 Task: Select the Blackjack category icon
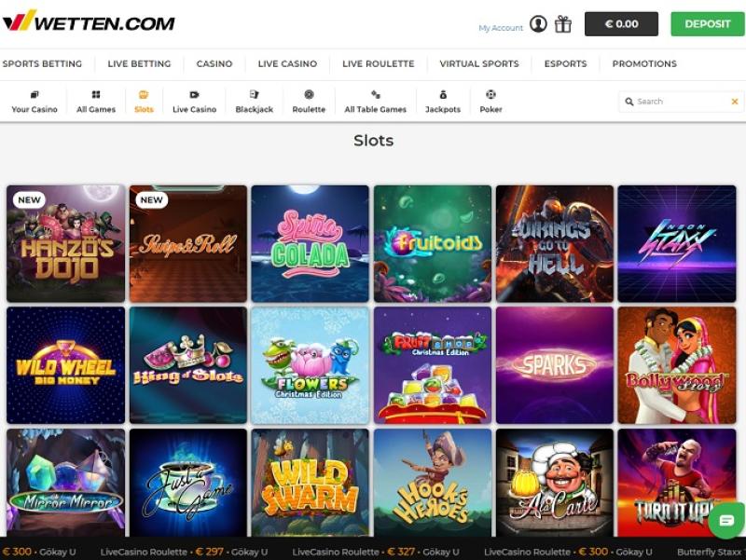254,95
